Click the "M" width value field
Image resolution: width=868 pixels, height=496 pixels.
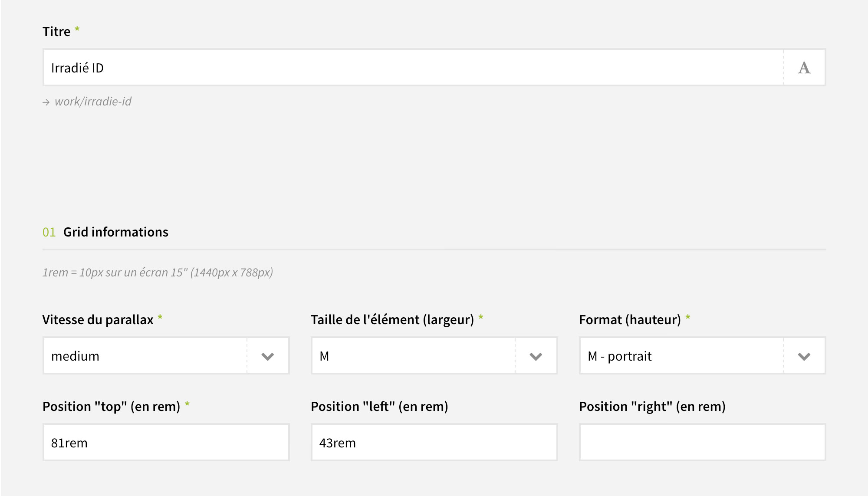point(413,356)
